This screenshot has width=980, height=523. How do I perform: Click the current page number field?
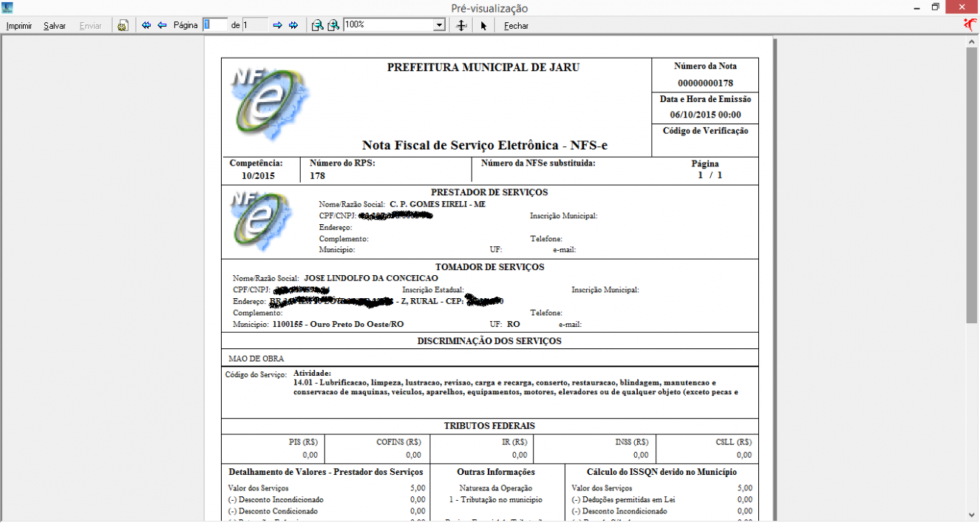point(215,25)
